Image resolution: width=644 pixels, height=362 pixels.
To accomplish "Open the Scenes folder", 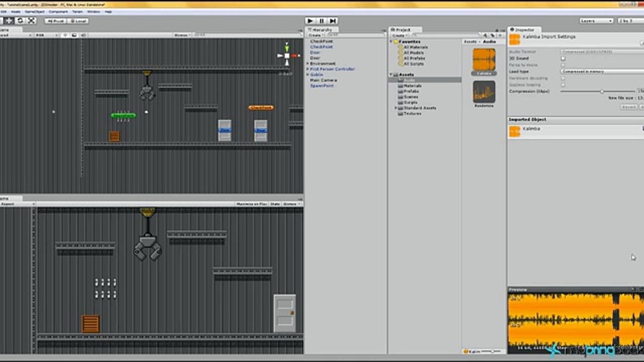I will (411, 97).
